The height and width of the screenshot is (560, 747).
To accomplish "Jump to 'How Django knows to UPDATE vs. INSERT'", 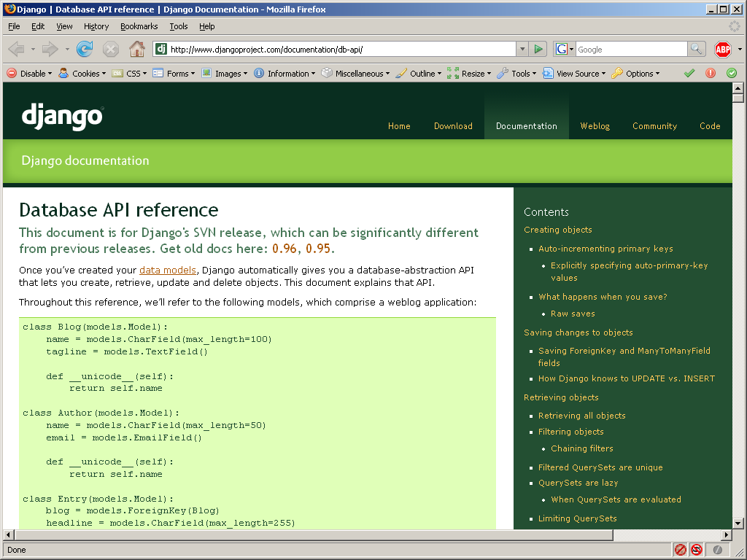I will coord(627,378).
